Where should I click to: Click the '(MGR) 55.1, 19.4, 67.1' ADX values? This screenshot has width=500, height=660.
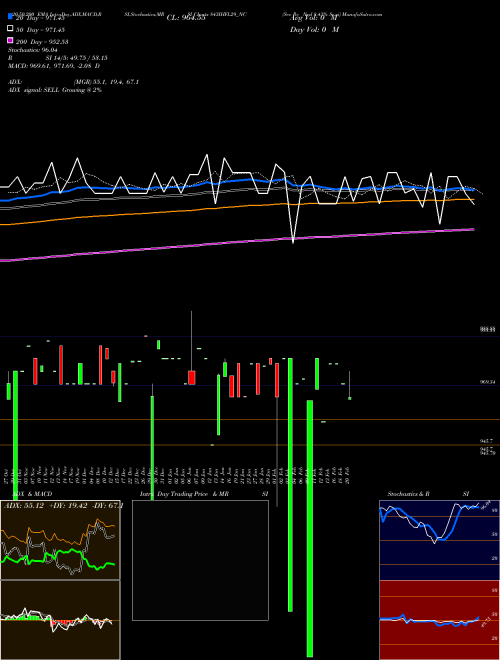pos(106,82)
